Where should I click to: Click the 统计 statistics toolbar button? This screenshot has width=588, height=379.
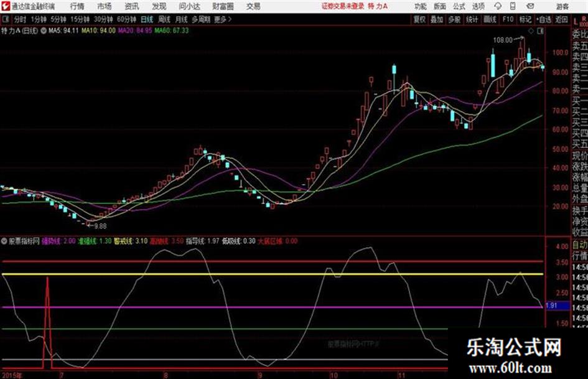click(x=472, y=19)
